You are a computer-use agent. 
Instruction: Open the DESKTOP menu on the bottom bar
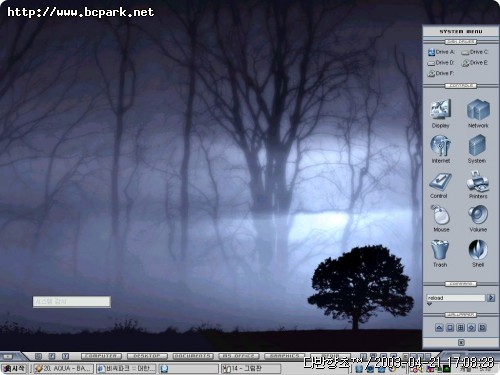(147, 356)
